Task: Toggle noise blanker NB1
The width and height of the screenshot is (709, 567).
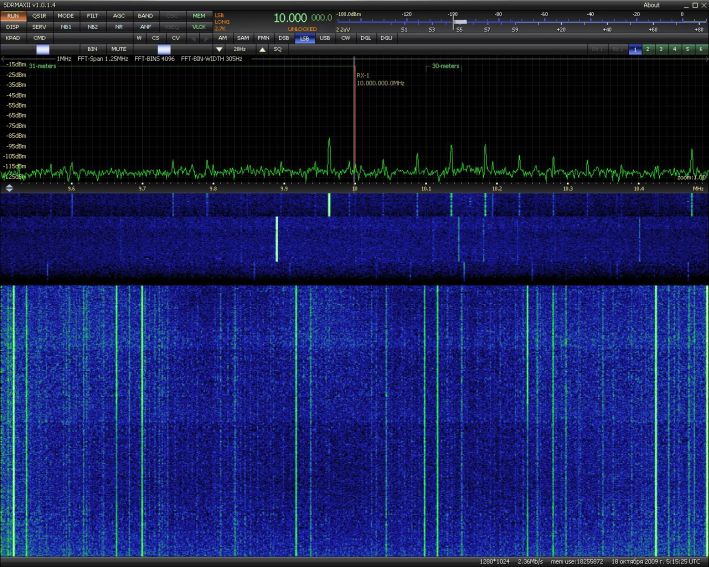Action: (66, 27)
